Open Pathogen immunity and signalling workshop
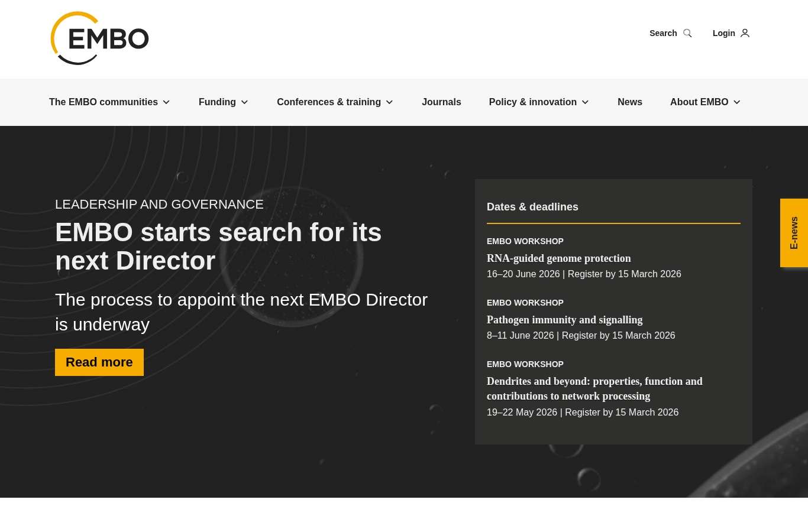This screenshot has height=532, width=808. point(564,320)
